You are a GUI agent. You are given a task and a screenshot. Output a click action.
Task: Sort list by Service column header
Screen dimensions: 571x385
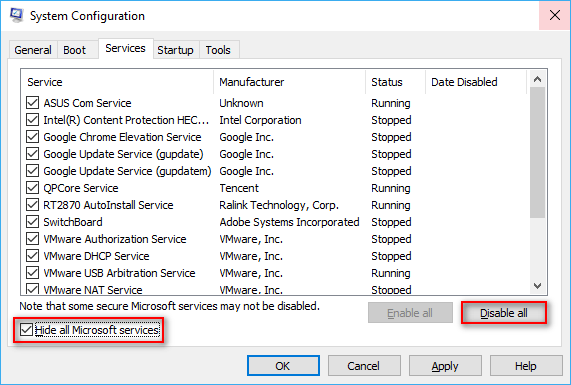[117, 82]
